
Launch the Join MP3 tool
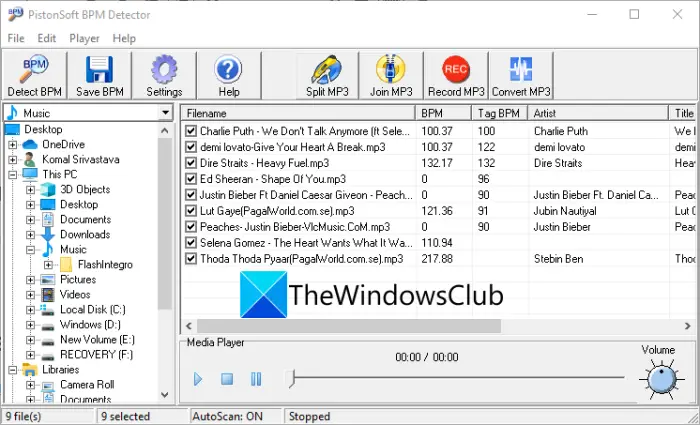[391, 75]
